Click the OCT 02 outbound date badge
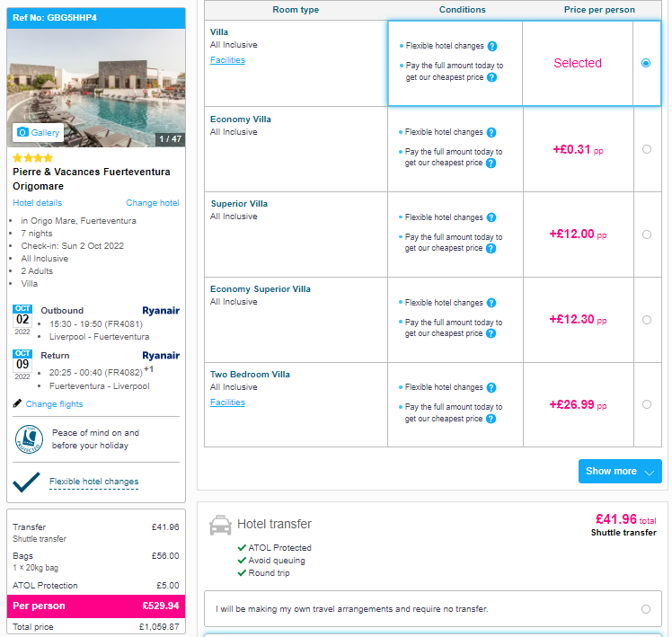Viewport: 672px width, 637px height. click(x=22, y=320)
